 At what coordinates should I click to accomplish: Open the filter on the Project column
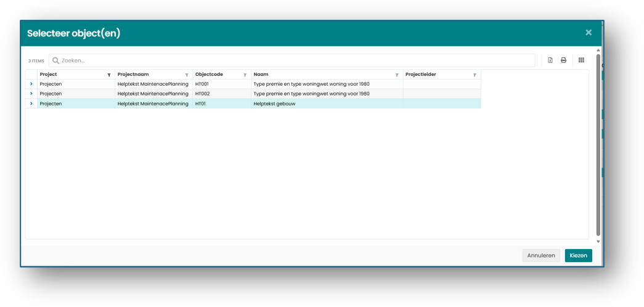109,75
